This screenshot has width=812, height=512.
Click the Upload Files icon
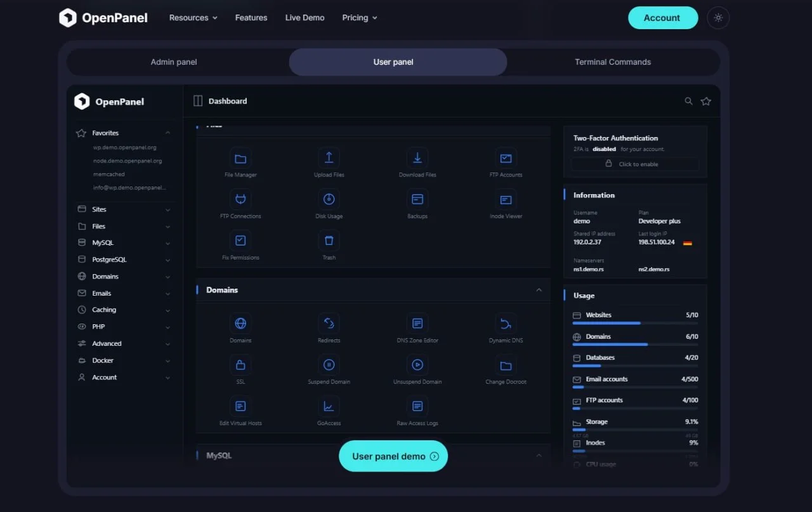point(329,159)
